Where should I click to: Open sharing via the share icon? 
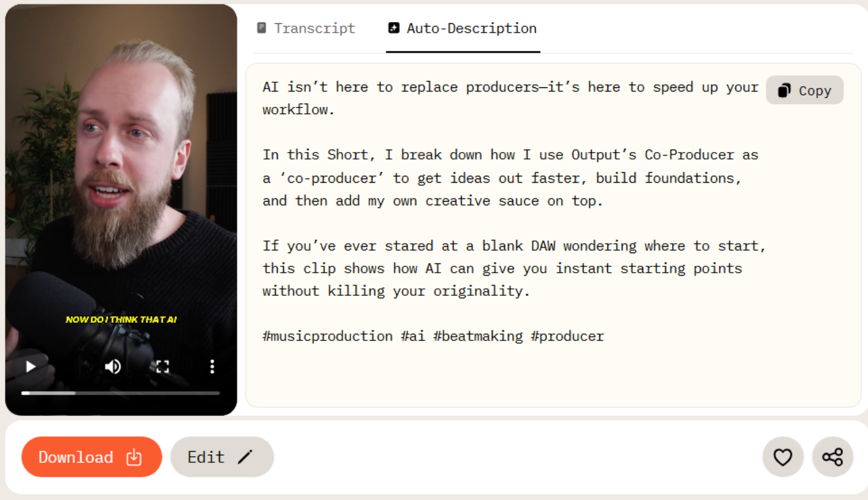point(832,457)
